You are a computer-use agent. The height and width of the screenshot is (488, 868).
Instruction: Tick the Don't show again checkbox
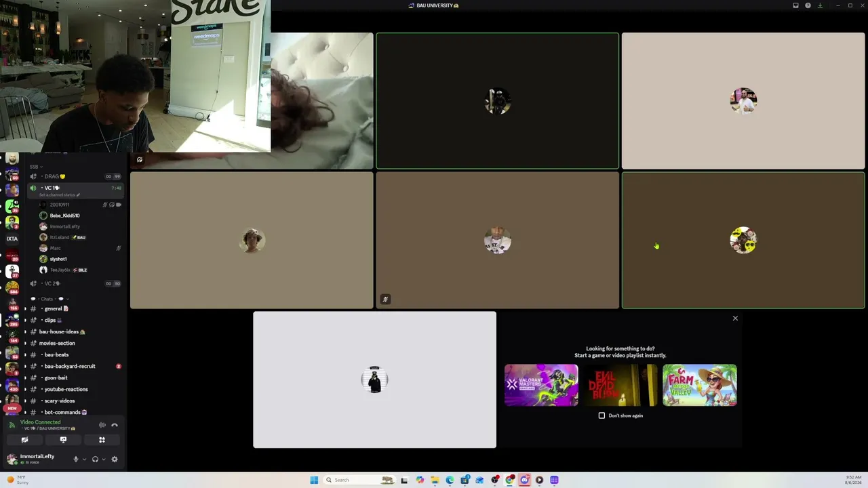pyautogui.click(x=601, y=415)
